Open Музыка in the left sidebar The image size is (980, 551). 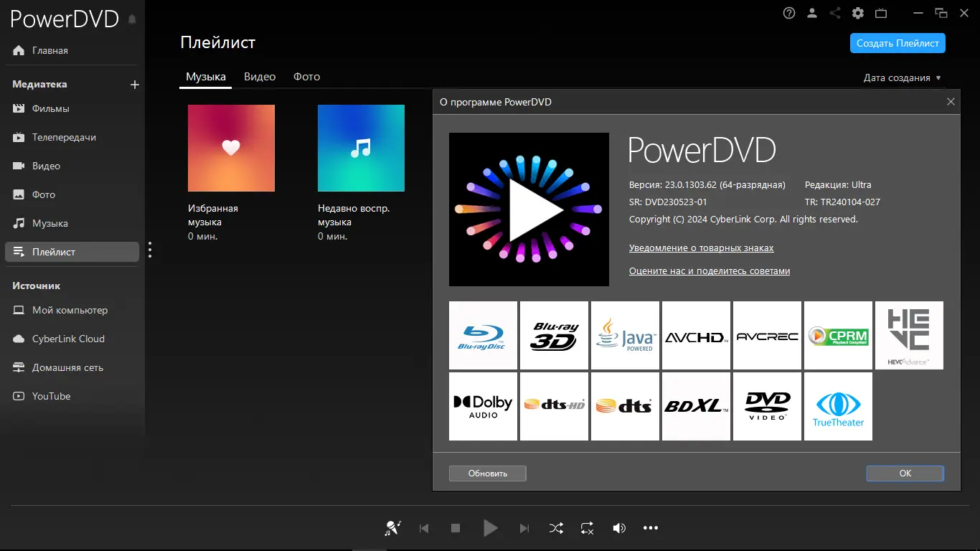tap(72, 224)
